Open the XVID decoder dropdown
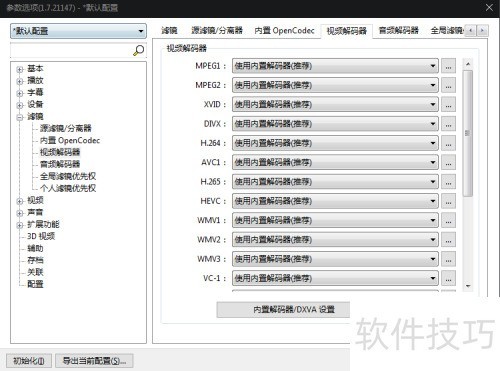Viewport: 500px width, 371px height. pyautogui.click(x=335, y=105)
